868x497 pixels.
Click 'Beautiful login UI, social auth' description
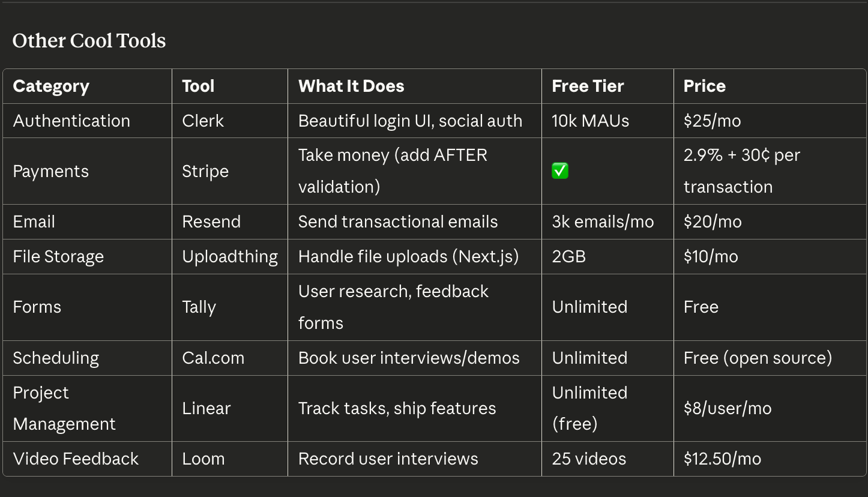point(410,121)
